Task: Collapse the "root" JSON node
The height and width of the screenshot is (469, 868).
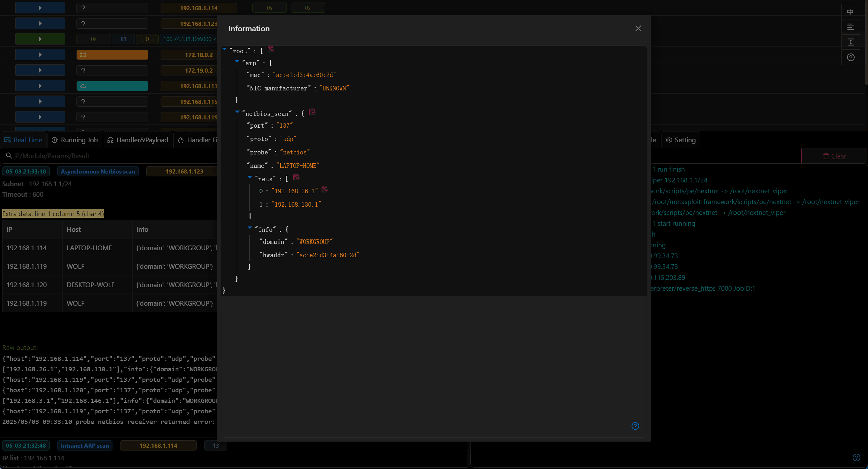Action: (x=225, y=49)
